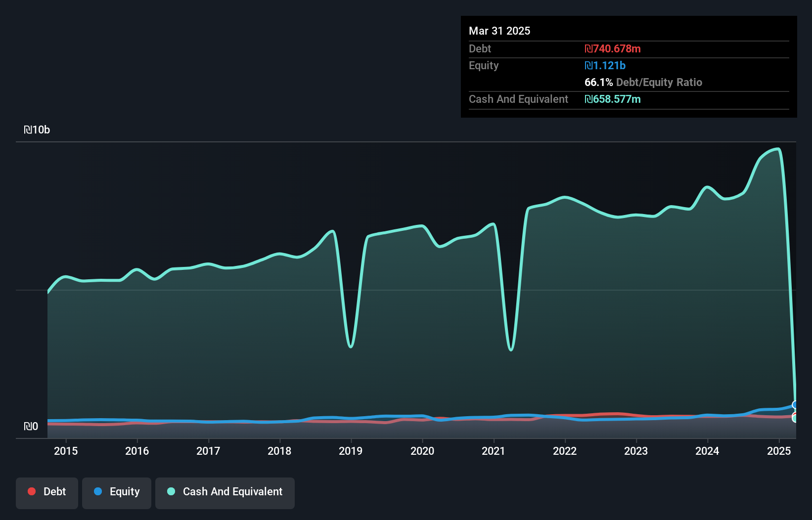Select the blue Equity endpoint marker on chart

tap(795, 405)
